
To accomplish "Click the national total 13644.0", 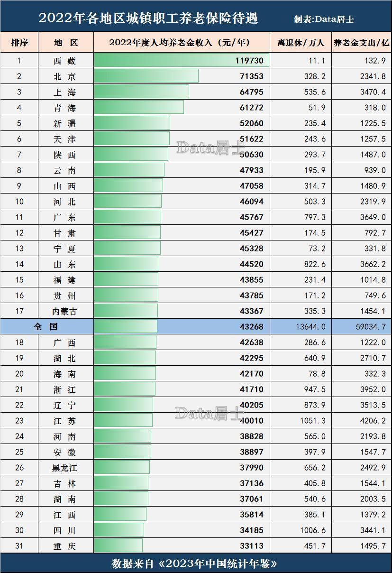I will tap(310, 327).
